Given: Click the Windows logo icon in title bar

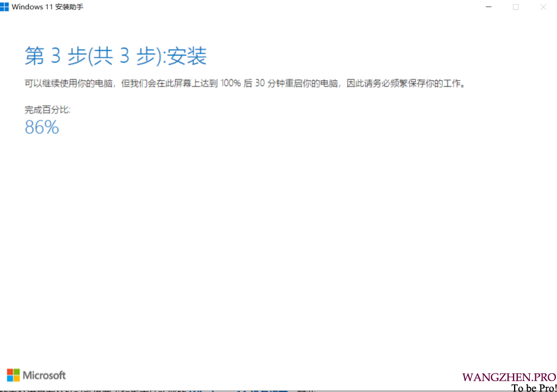Looking at the screenshot, I should click(x=5, y=7).
